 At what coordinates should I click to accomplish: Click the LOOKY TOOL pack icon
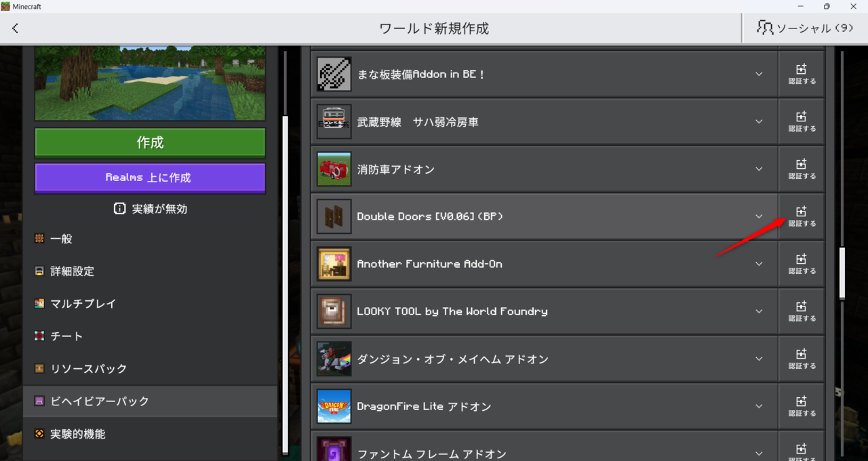[334, 312]
